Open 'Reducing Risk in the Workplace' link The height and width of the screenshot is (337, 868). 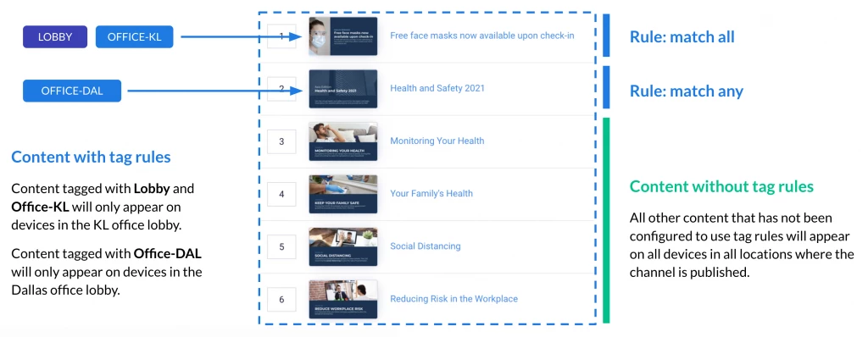[x=454, y=299]
